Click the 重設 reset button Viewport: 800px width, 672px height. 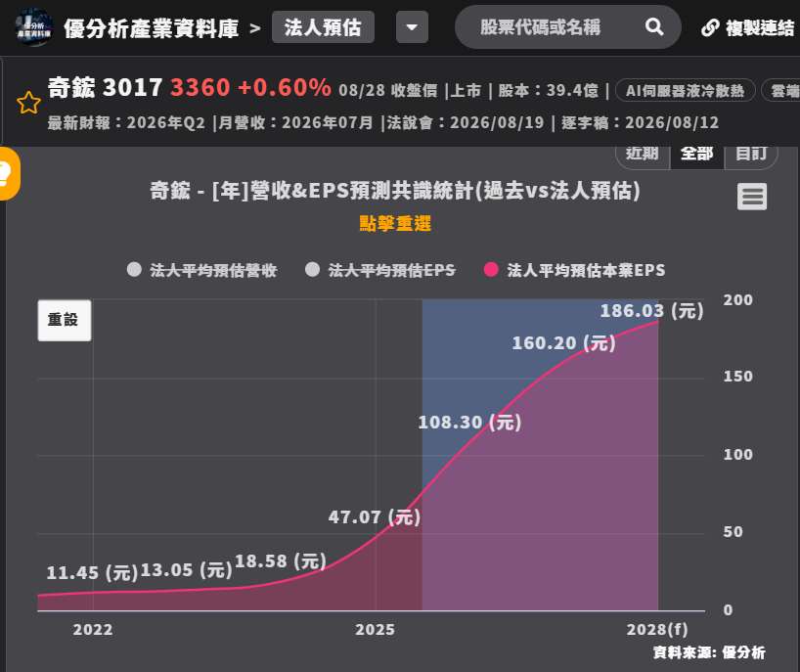click(x=65, y=320)
